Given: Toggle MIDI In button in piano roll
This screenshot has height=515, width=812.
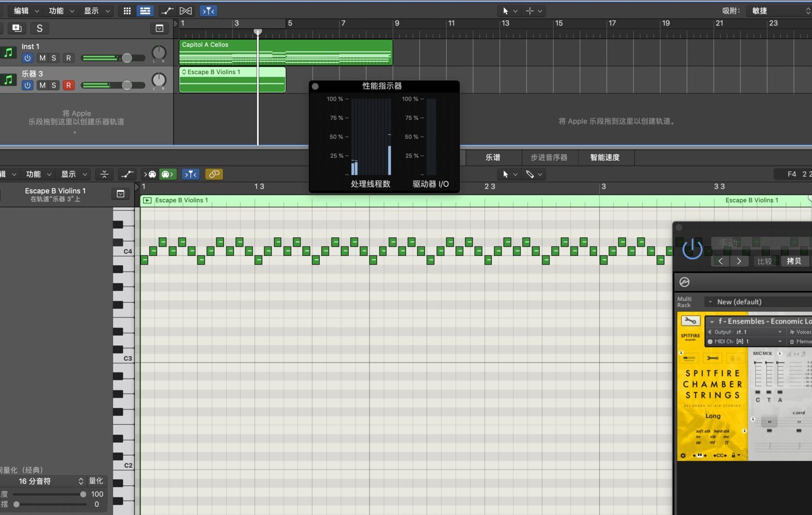Looking at the screenshot, I should coord(150,174).
